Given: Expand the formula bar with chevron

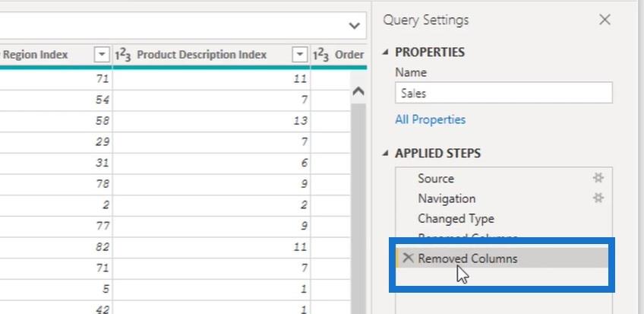Looking at the screenshot, I should 354,25.
